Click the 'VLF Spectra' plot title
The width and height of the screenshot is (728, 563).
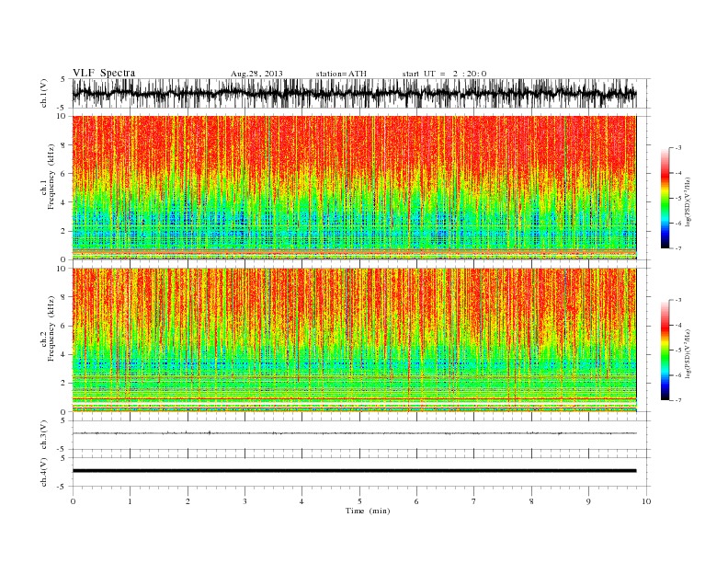pyautogui.click(x=104, y=73)
